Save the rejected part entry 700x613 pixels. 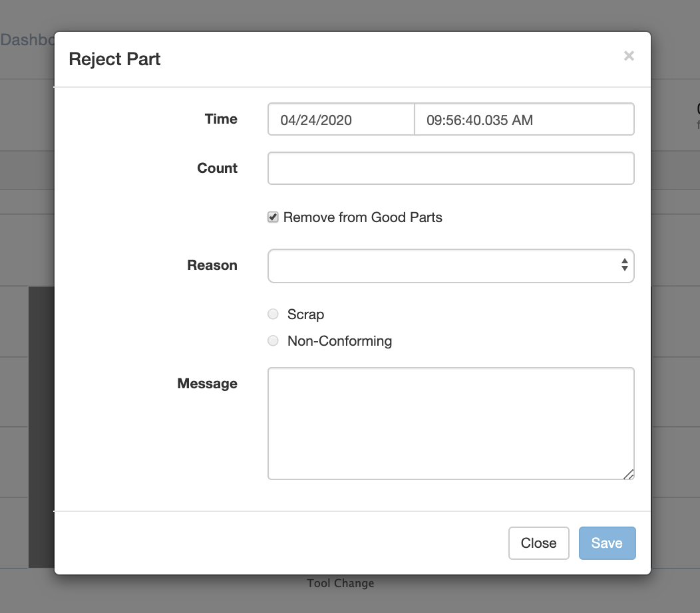(x=607, y=543)
